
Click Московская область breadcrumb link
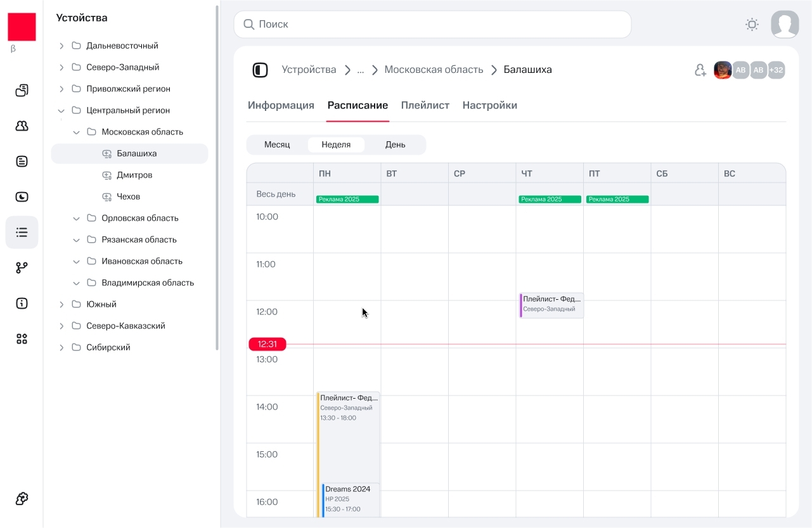pos(434,70)
